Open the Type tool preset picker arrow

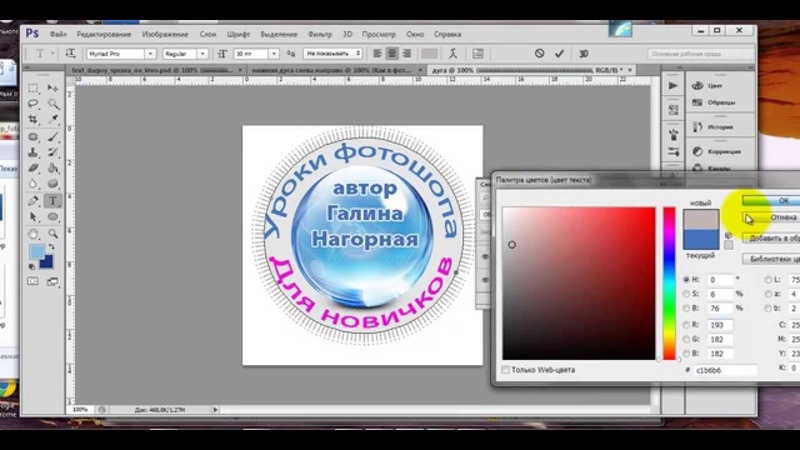pos(52,54)
